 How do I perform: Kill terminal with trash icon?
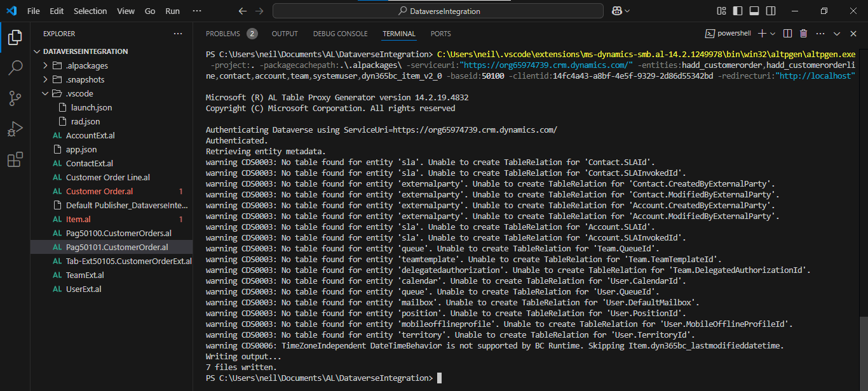click(x=803, y=34)
